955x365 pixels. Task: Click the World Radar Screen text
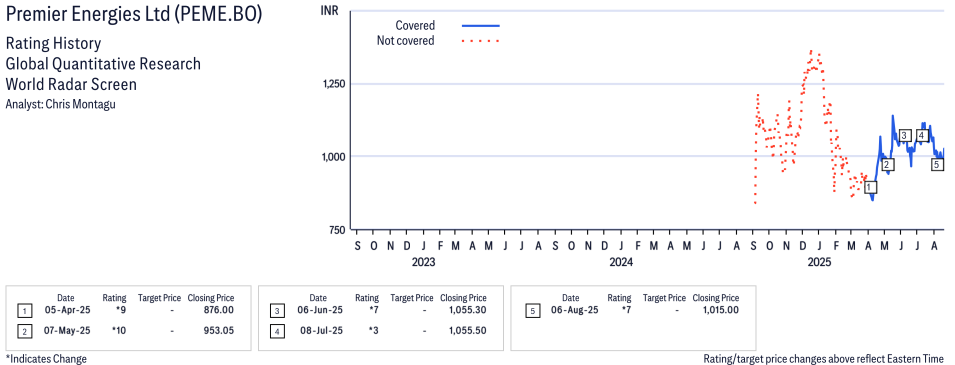71,84
